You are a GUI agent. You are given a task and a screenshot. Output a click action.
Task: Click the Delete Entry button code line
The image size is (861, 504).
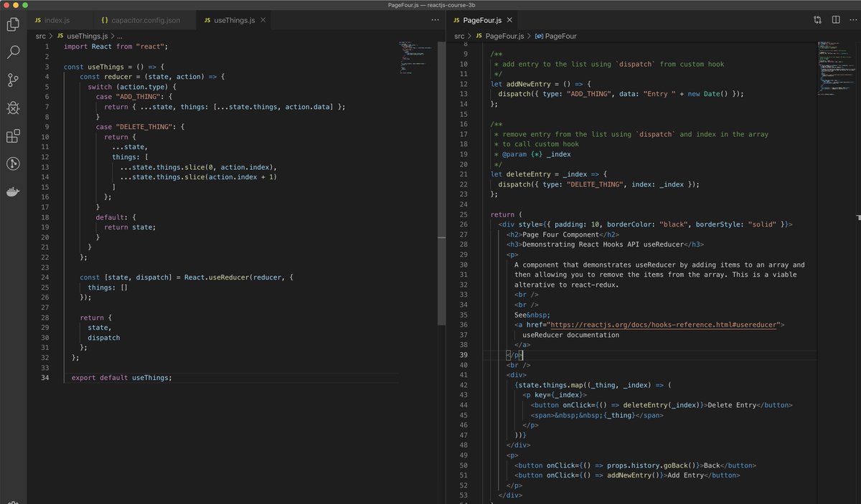tap(662, 405)
